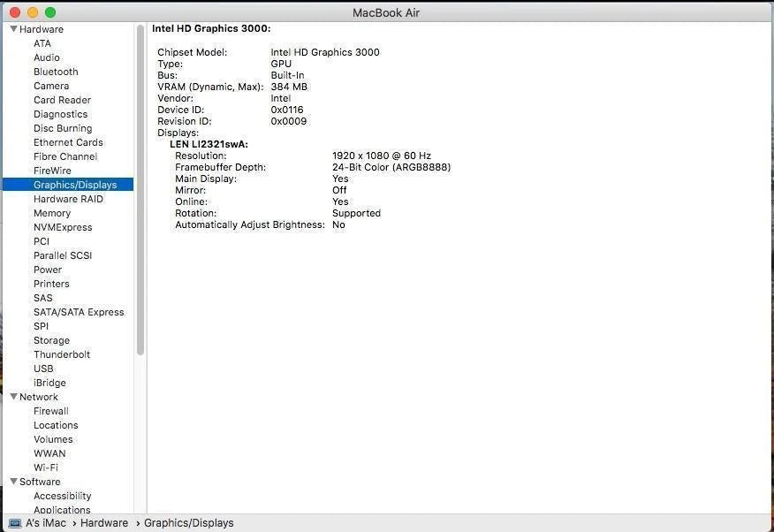Collapse the Network section disclosure triangle
Screen dimensions: 774x532
13,397
